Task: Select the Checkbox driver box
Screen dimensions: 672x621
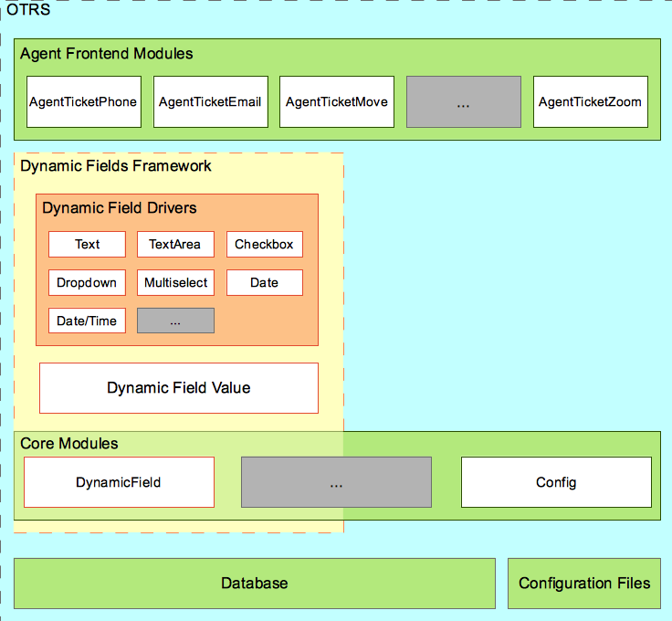Action: pos(265,244)
